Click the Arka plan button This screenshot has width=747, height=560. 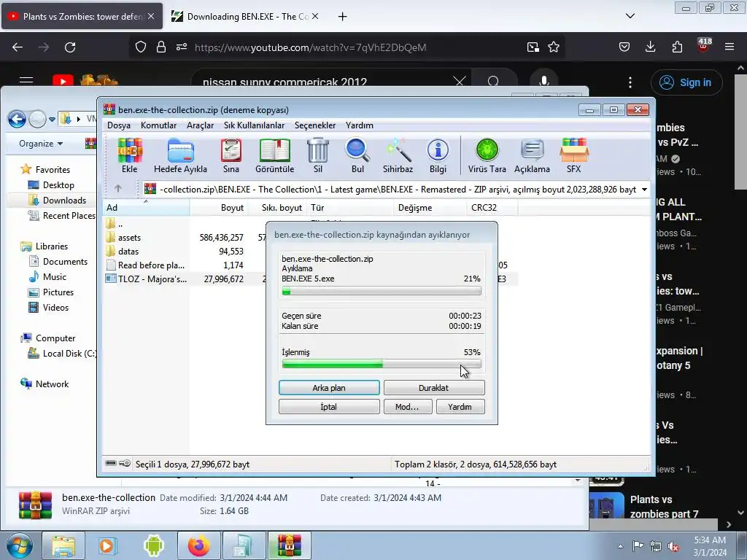click(329, 388)
